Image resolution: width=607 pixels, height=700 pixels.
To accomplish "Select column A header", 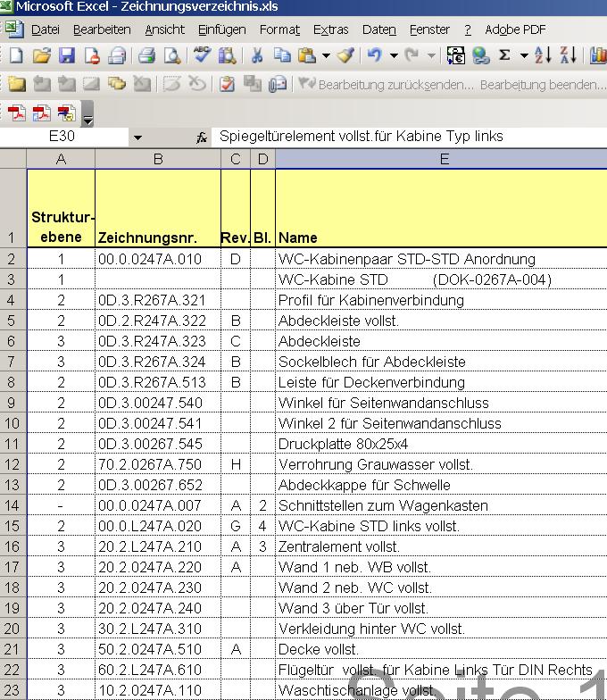I will (x=61, y=159).
